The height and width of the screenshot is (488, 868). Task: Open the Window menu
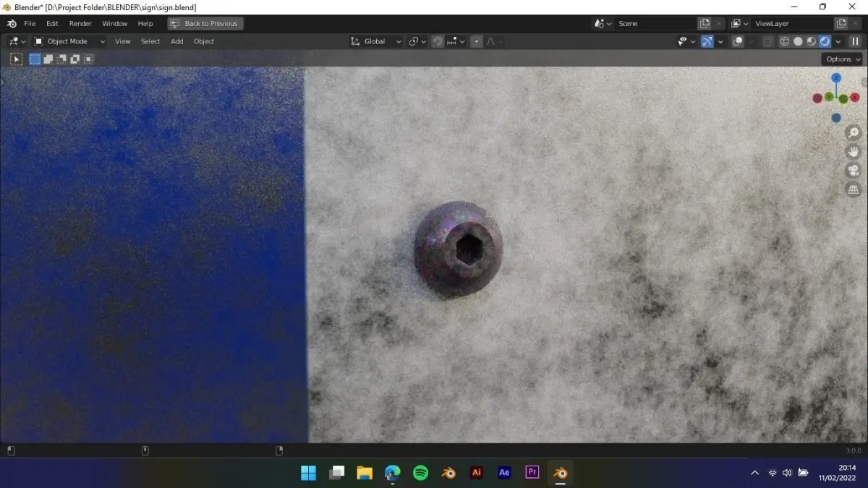pyautogui.click(x=114, y=23)
